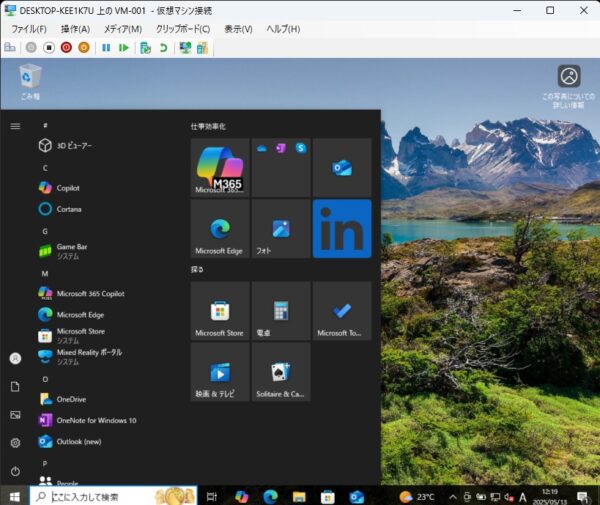The height and width of the screenshot is (505, 600).
Task: Click the 'この写真についての詳しい情報' desktop icon
Action: point(569,86)
